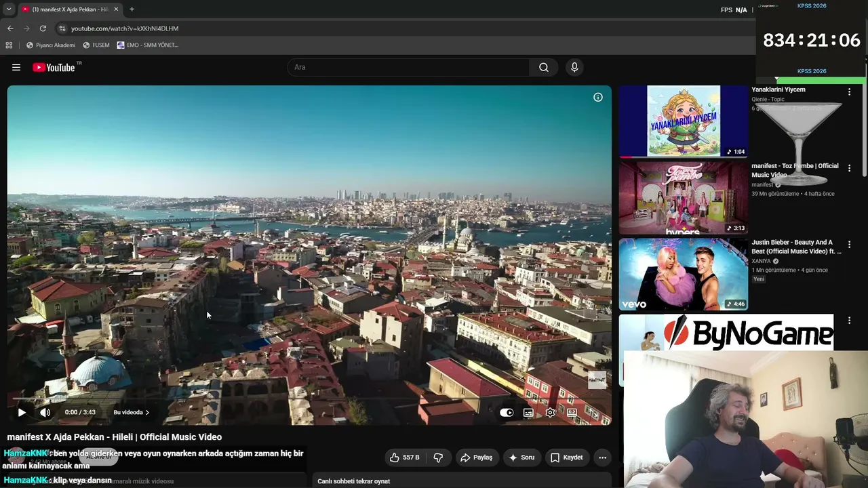The height and width of the screenshot is (488, 868).
Task: Like the video with 557 B likes
Action: click(x=404, y=457)
